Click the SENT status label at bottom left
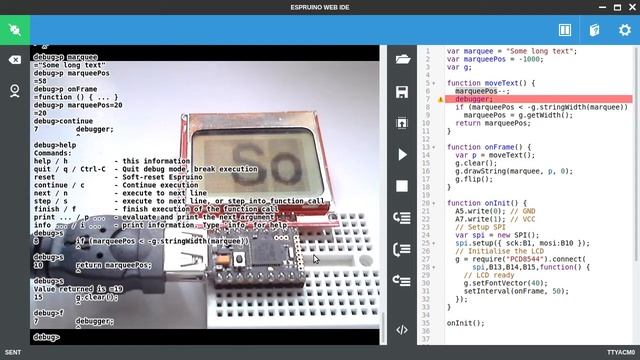Screen dimensions: 640x360 [13, 352]
